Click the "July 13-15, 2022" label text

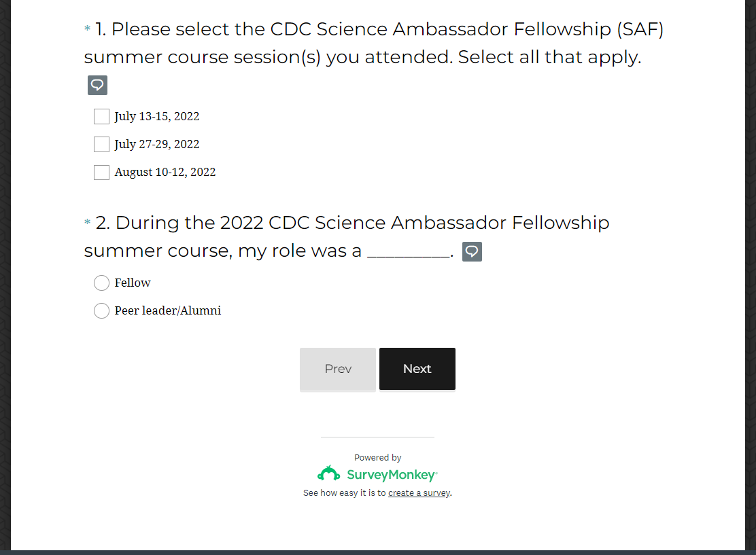pos(157,116)
